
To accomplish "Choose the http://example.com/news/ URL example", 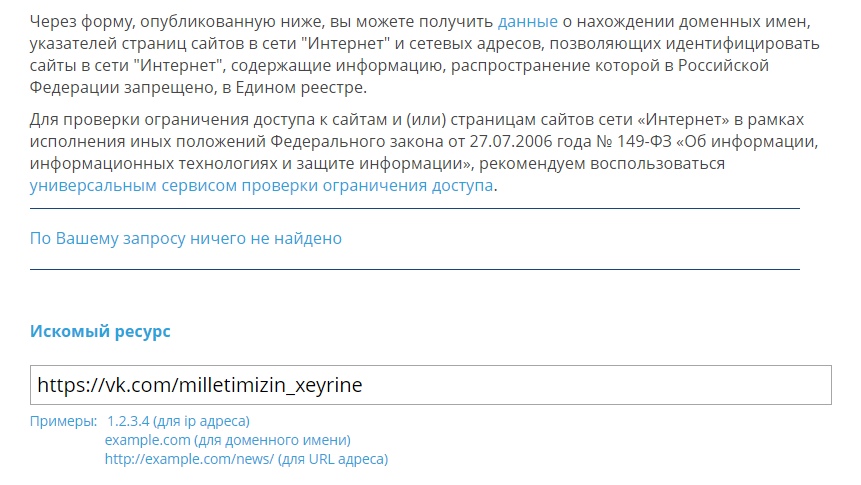I will (x=246, y=459).
